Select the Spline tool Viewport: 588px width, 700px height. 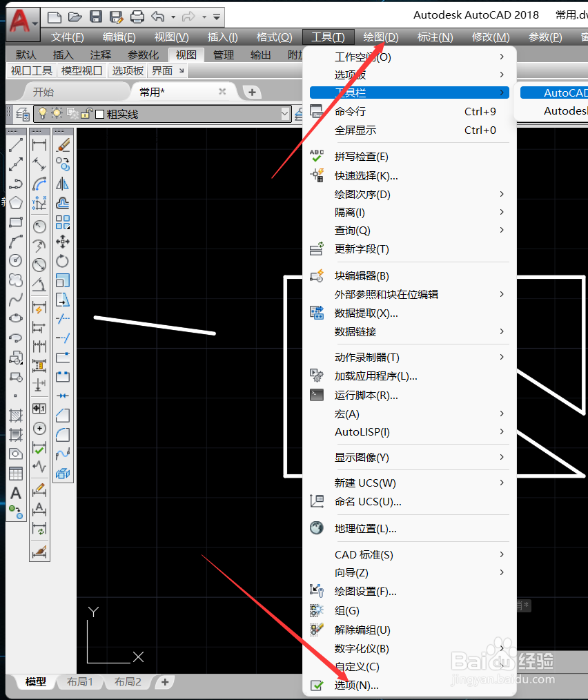[15, 299]
